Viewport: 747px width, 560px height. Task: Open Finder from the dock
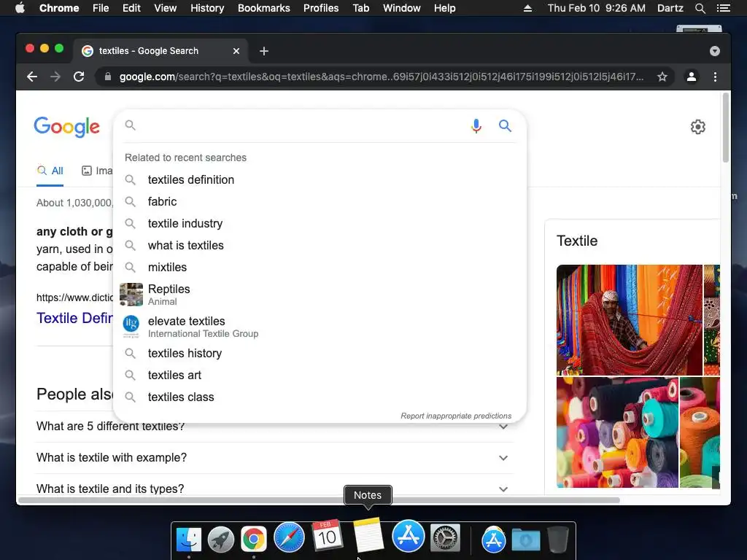coord(189,539)
